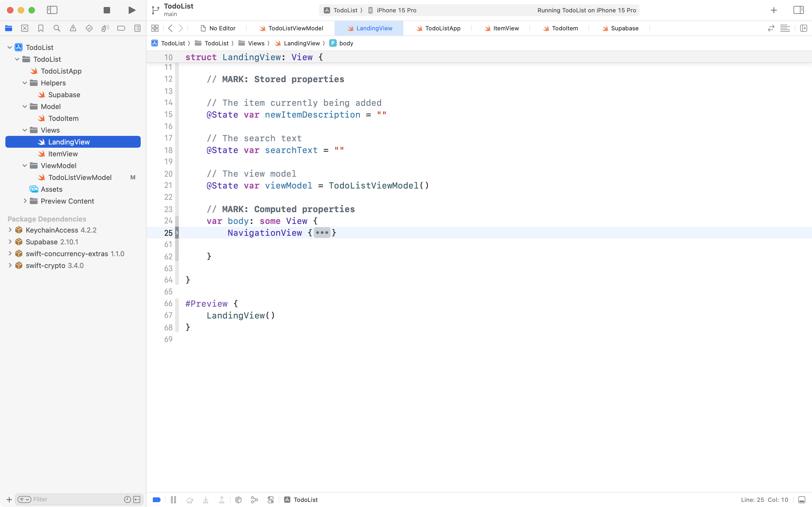Open the Project navigator folder icon
The image size is (812, 507).
[9, 28]
